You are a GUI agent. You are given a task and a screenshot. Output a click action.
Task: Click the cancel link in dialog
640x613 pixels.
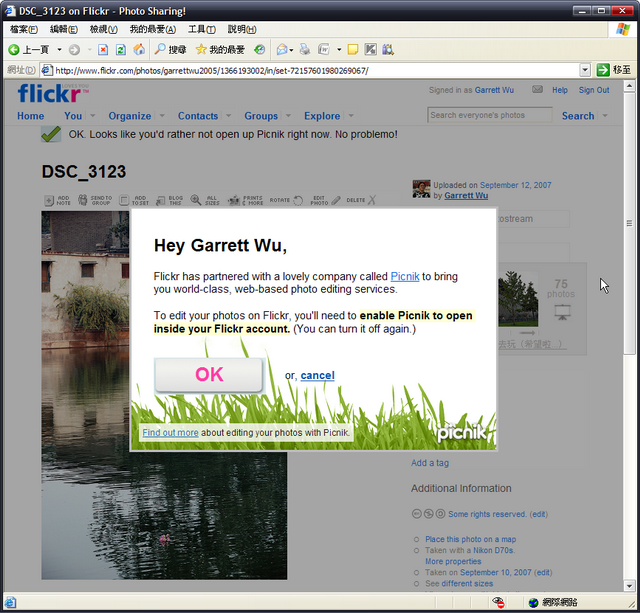(x=318, y=375)
